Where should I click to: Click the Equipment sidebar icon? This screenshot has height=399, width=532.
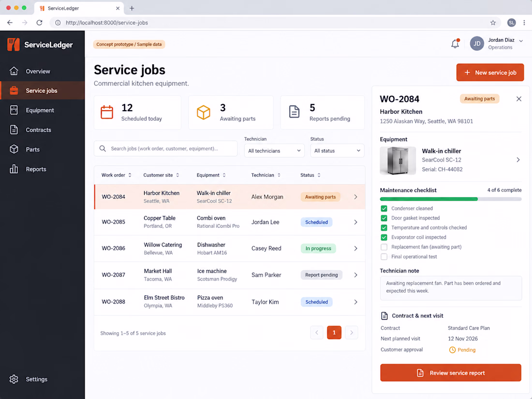(14, 110)
